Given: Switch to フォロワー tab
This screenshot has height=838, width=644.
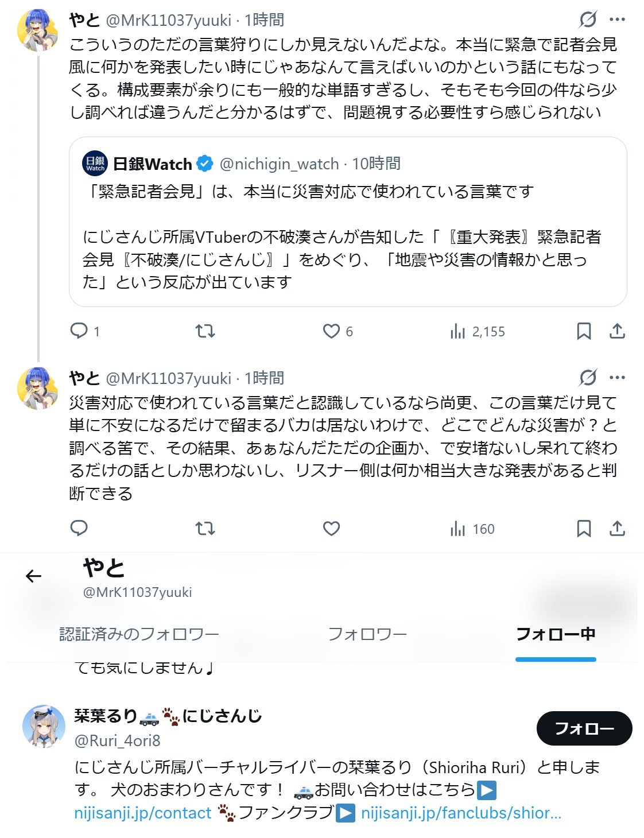Looking at the screenshot, I should [367, 634].
